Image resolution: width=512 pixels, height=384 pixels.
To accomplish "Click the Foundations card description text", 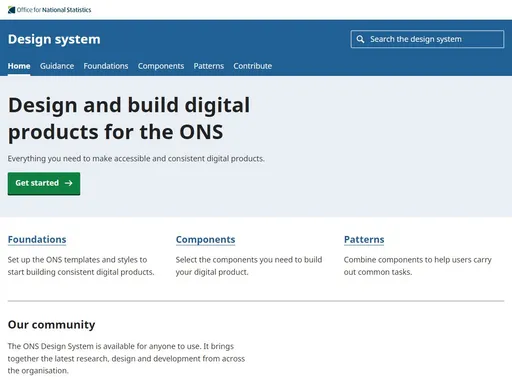I will click(81, 266).
